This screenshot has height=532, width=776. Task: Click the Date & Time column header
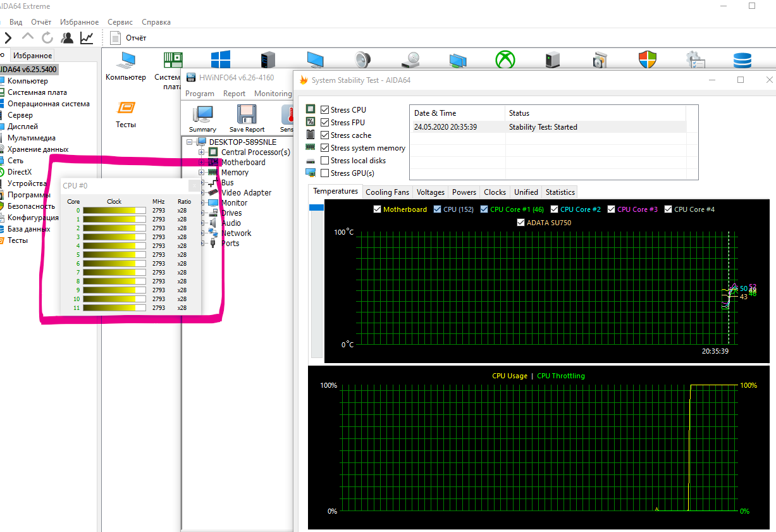[457, 113]
